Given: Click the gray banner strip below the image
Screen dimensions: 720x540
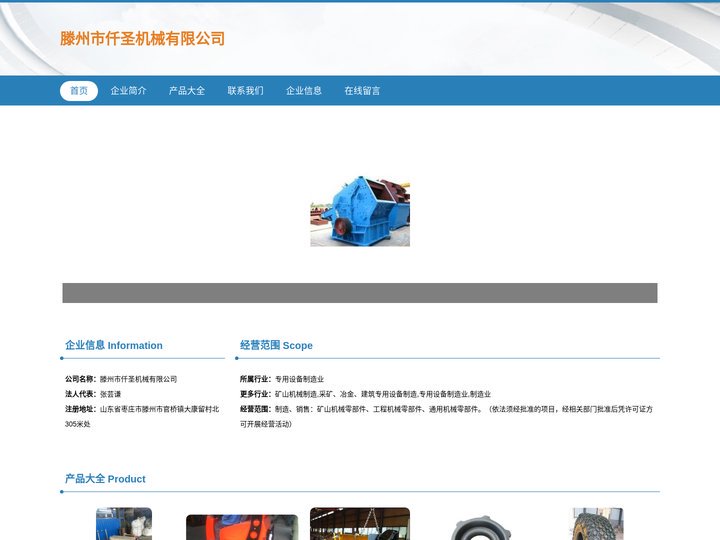Looking at the screenshot, I should (x=360, y=293).
